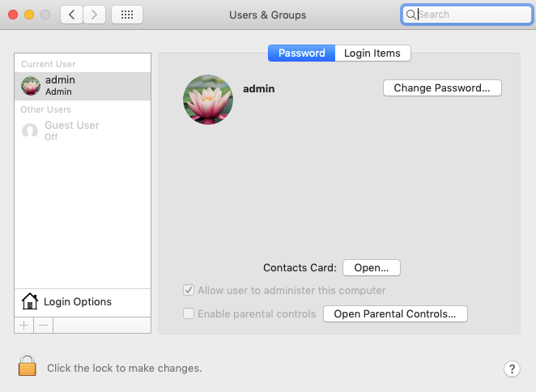Switch to the Login Items tab
Screen dimensions: 536x392
click(x=372, y=53)
